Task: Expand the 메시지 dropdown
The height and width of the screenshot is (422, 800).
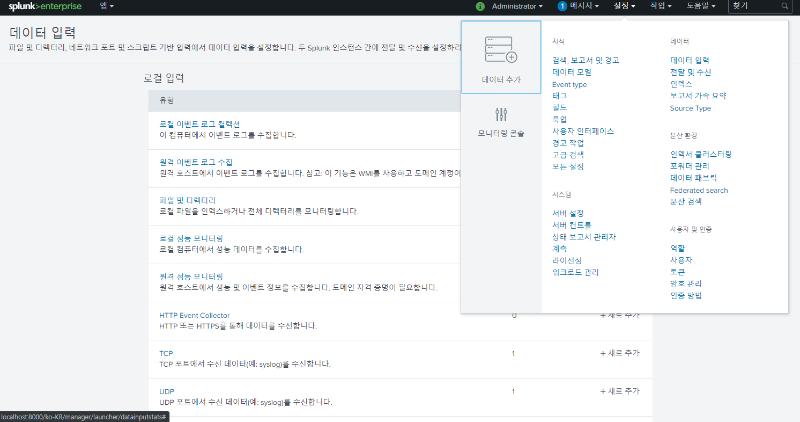Action: pyautogui.click(x=584, y=7)
